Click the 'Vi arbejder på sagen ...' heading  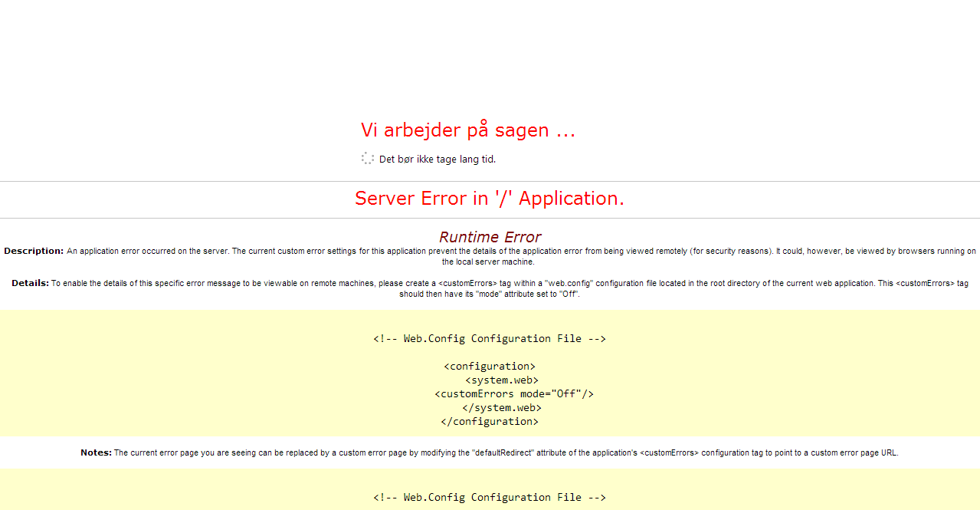467,130
